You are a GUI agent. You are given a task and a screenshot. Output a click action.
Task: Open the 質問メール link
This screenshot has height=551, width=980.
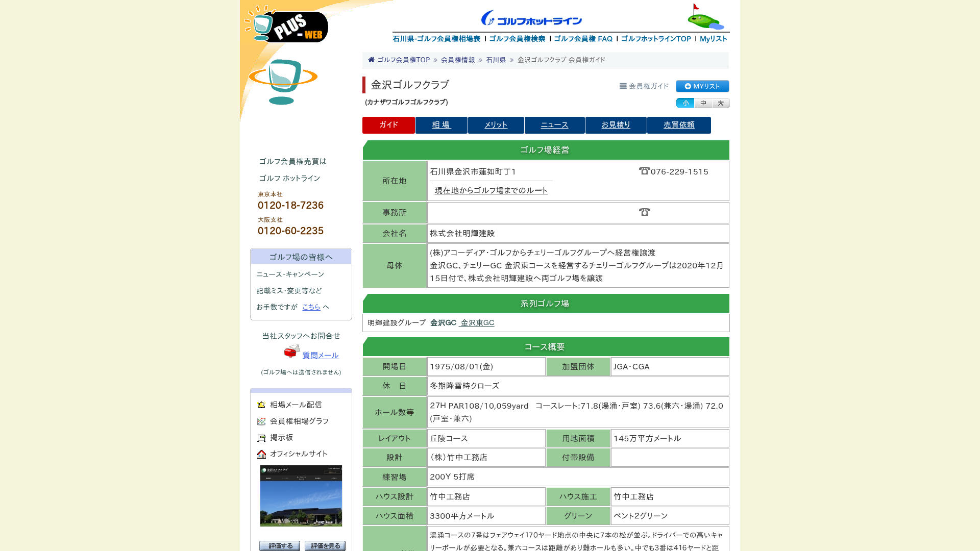click(321, 356)
